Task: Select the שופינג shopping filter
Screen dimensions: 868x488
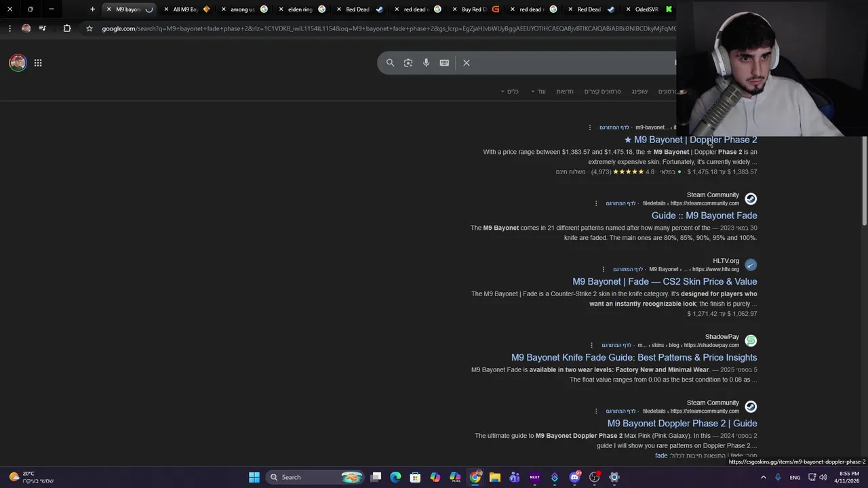Action: point(639,91)
